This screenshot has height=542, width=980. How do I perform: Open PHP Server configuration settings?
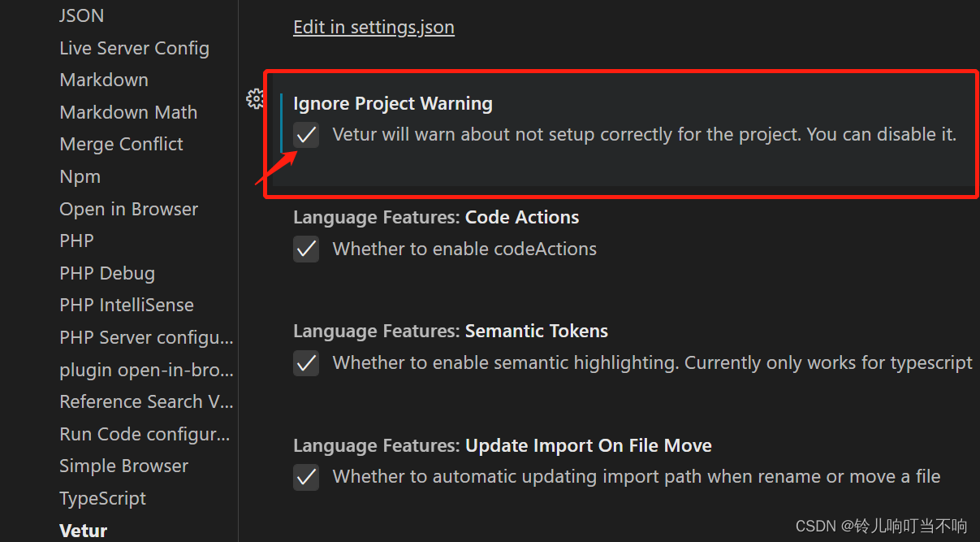146,337
